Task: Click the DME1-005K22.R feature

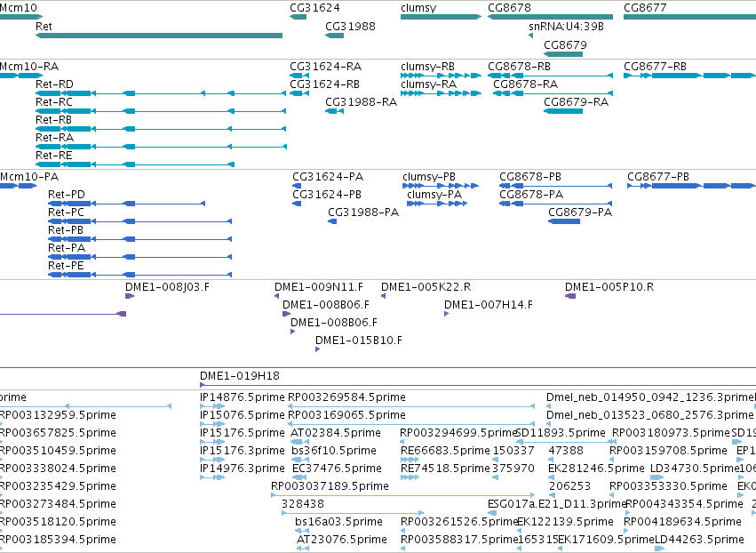Action: (383, 296)
